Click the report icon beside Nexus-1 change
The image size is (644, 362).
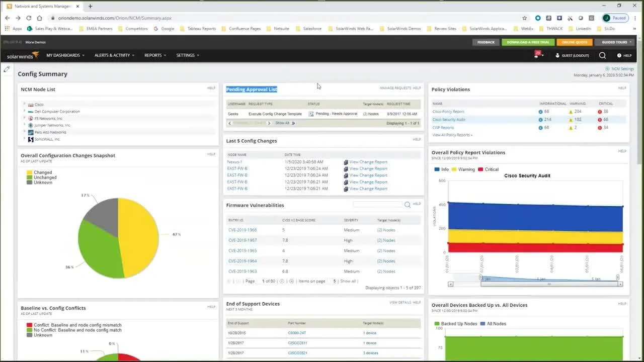point(346,162)
